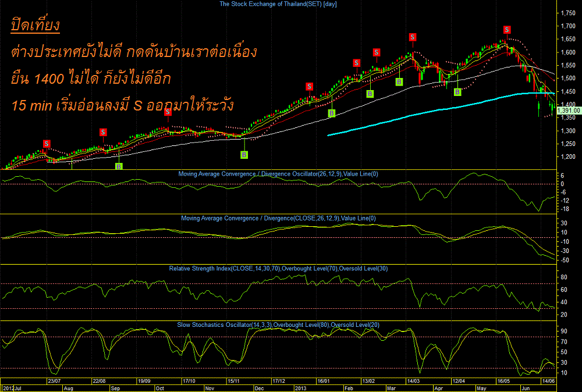This screenshot has height=392, width=582.
Task: Click the Relative Strength Index indicator label
Action: 278,269
